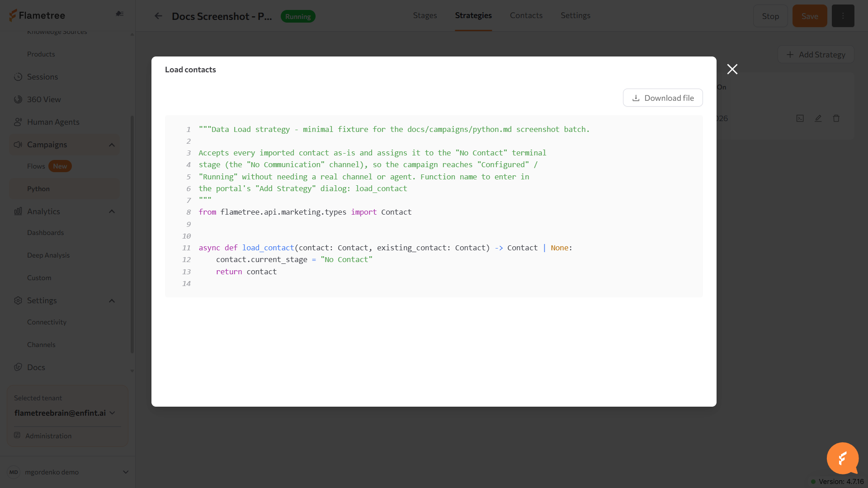Open the Sessions clock icon
This screenshot has width=868, height=488.
[18, 77]
